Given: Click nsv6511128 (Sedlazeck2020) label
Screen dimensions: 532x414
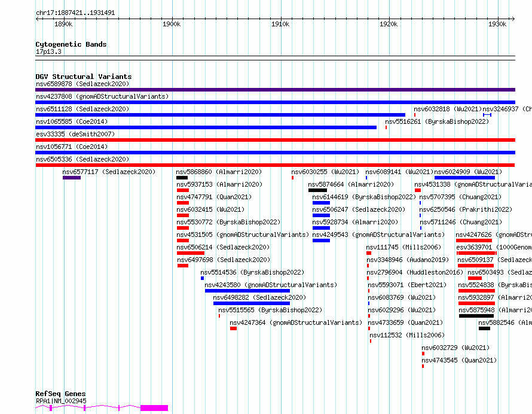Looking at the screenshot, I should pos(82,109).
